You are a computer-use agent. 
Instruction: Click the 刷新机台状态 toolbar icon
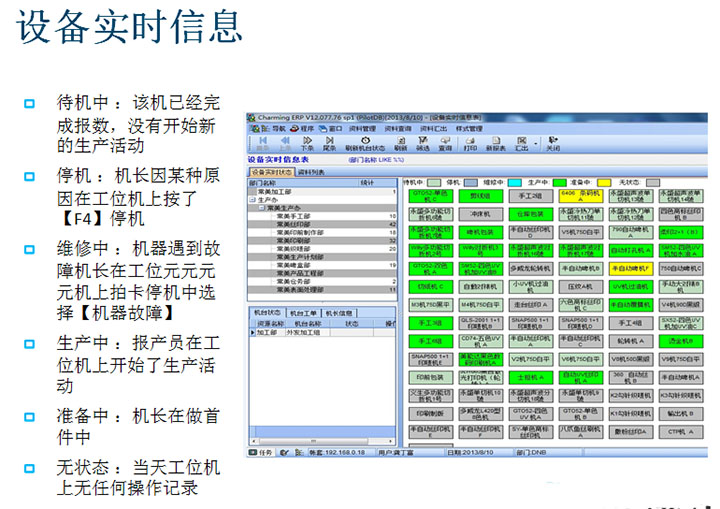click(x=365, y=143)
